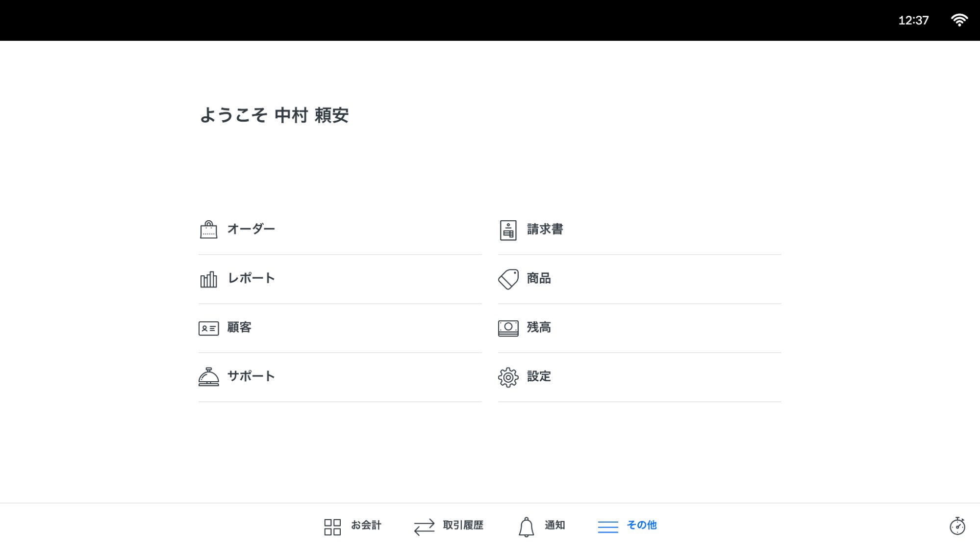Select the お会計 tab

pyautogui.click(x=353, y=526)
